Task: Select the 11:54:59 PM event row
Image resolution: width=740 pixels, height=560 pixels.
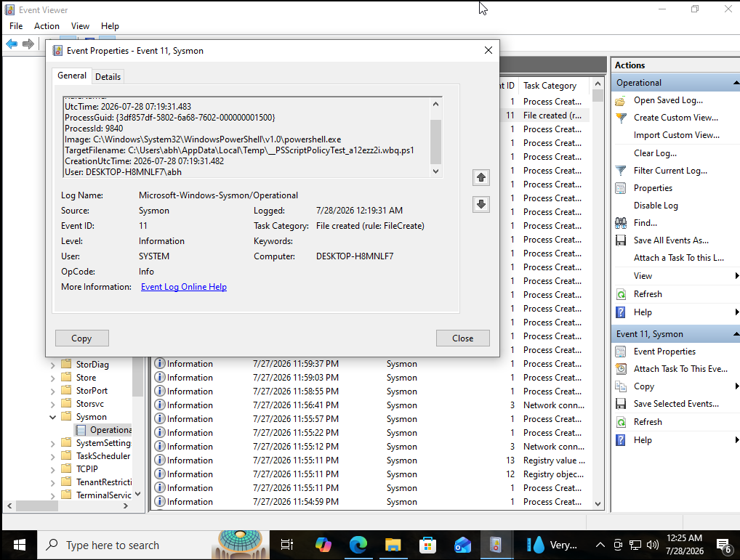Action: (371, 502)
